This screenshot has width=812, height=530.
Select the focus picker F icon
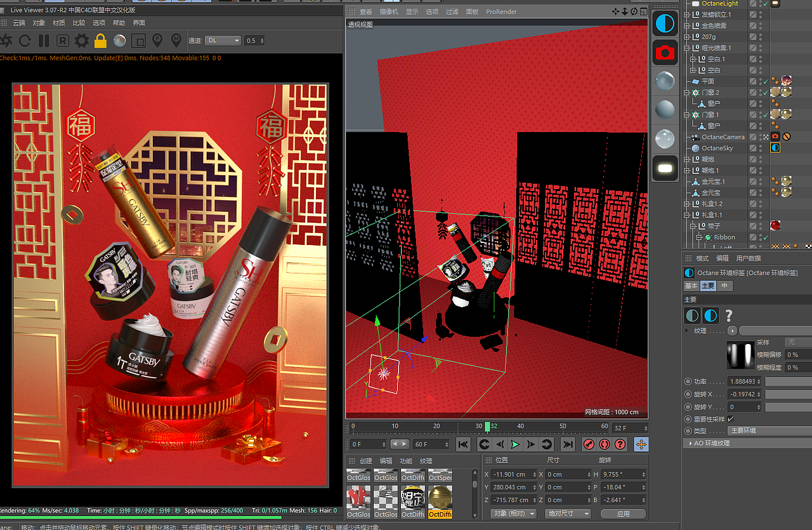[x=157, y=40]
